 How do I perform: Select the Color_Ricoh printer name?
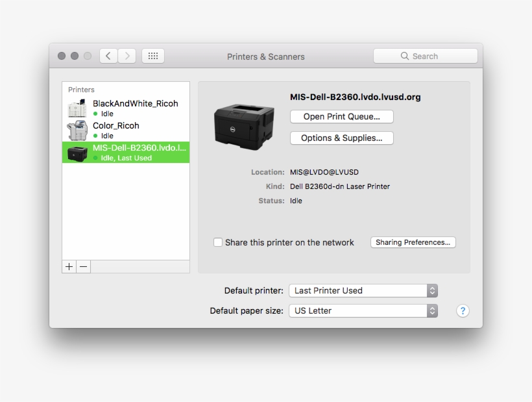116,125
